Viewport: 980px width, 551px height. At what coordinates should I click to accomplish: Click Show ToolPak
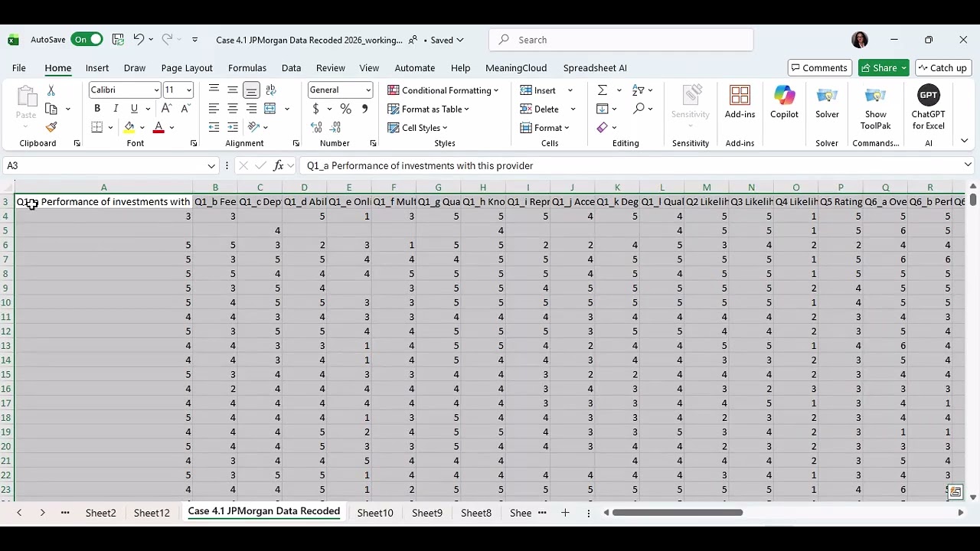pyautogui.click(x=876, y=107)
